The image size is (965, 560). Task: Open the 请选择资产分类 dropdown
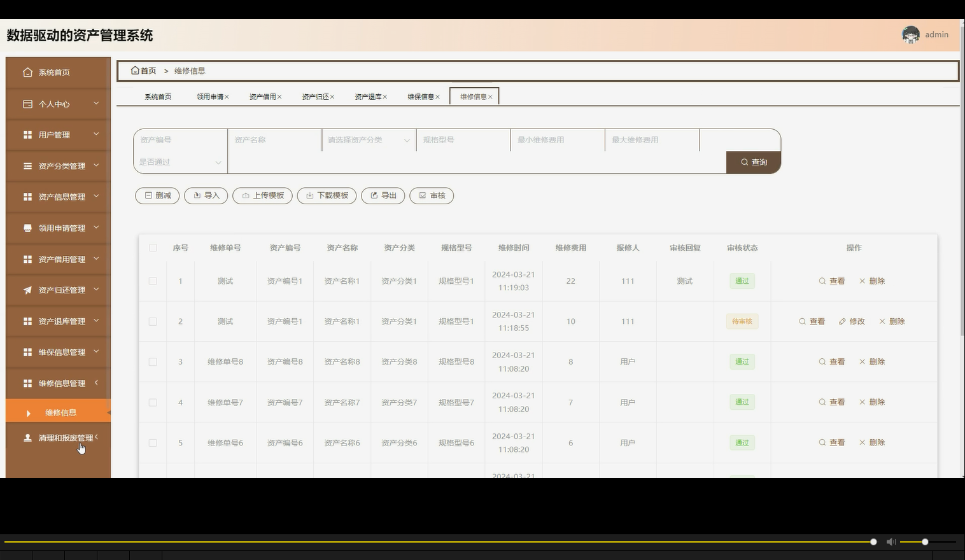[369, 140]
